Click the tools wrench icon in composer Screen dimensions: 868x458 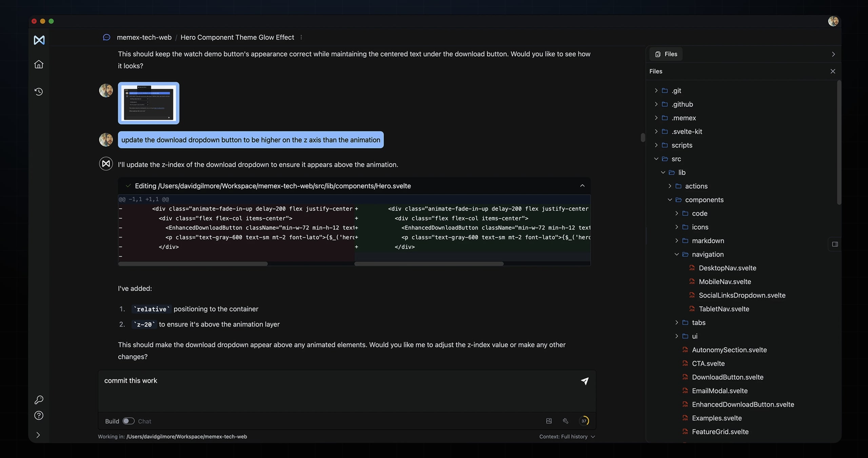tap(566, 421)
